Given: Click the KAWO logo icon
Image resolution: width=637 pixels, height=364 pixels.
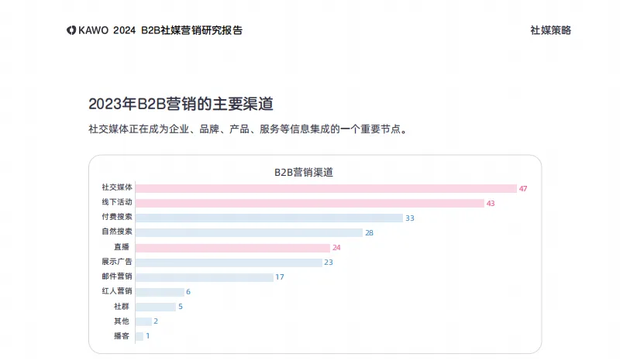Looking at the screenshot, I should point(71,30).
